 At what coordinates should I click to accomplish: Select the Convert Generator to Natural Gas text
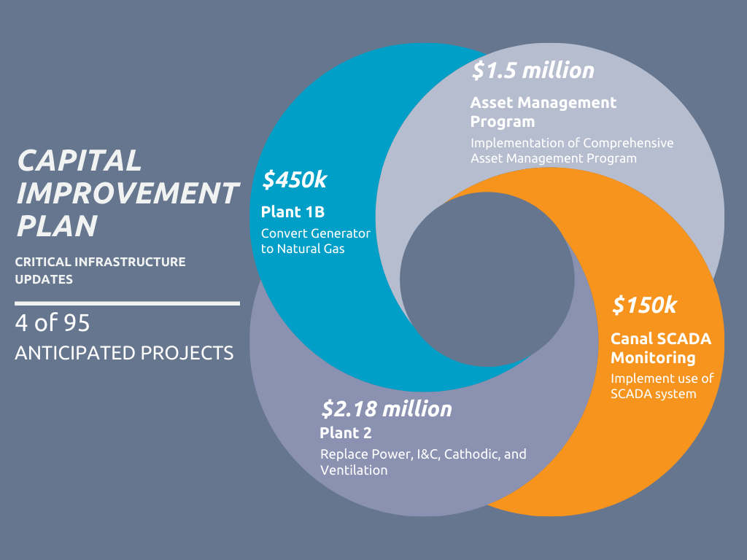click(315, 241)
